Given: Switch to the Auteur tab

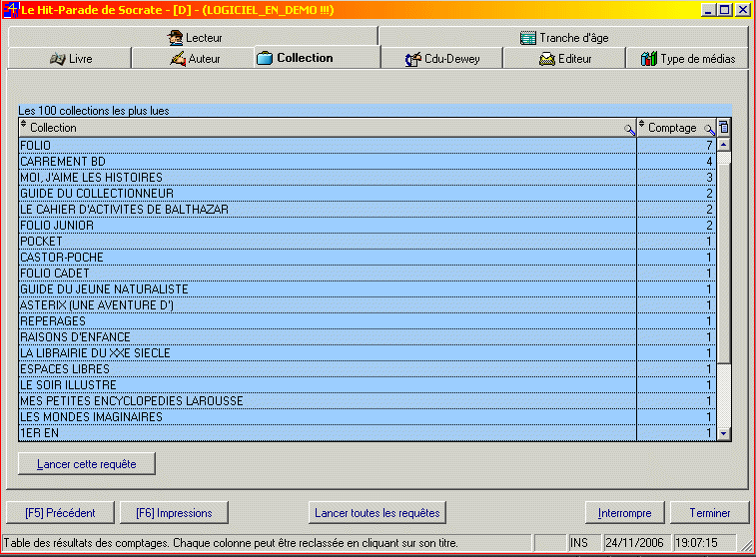Looking at the screenshot, I should coord(194,58).
